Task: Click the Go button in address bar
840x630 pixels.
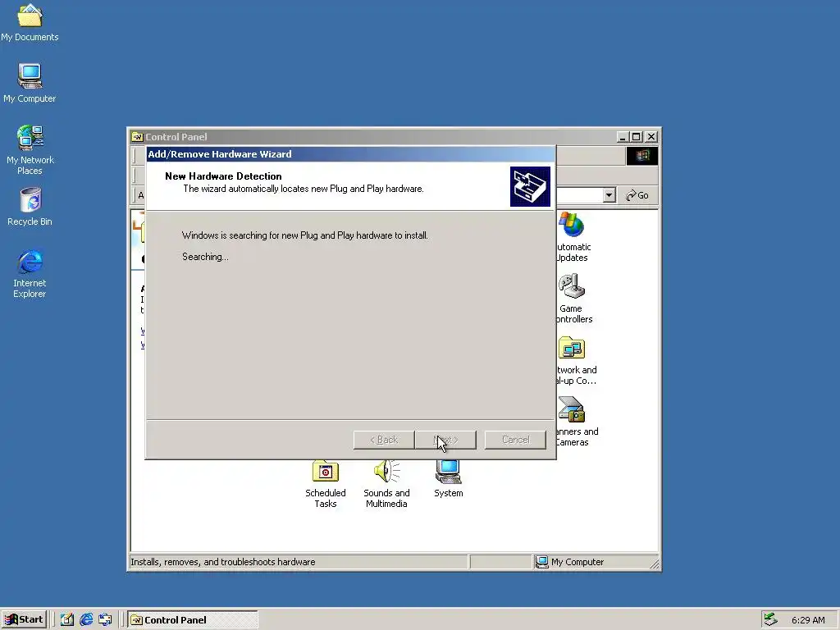Action: [637, 195]
